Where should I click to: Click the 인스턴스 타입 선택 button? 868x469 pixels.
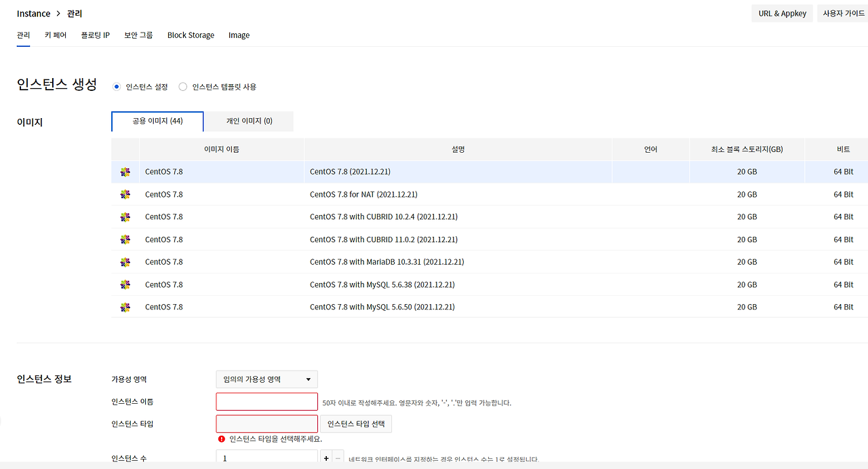click(356, 424)
